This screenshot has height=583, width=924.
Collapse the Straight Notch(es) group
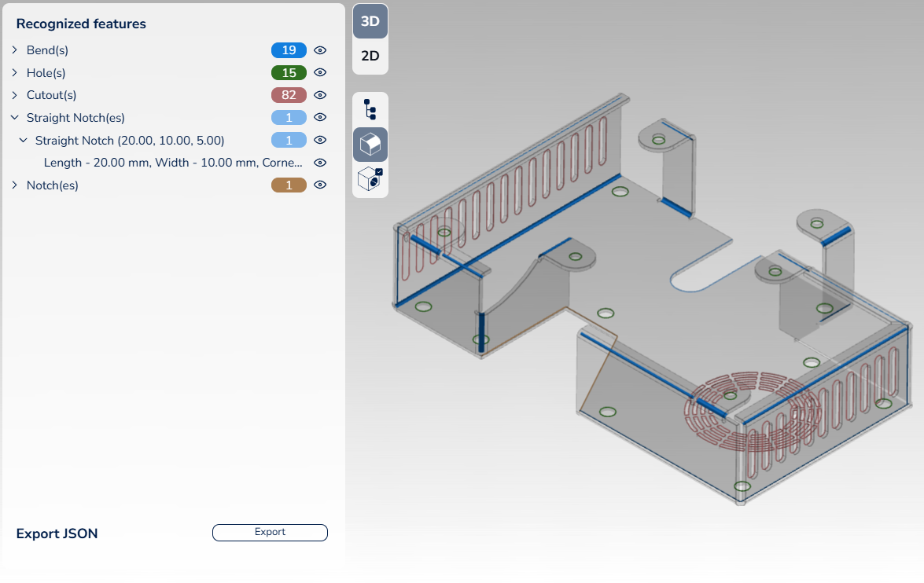coord(14,118)
